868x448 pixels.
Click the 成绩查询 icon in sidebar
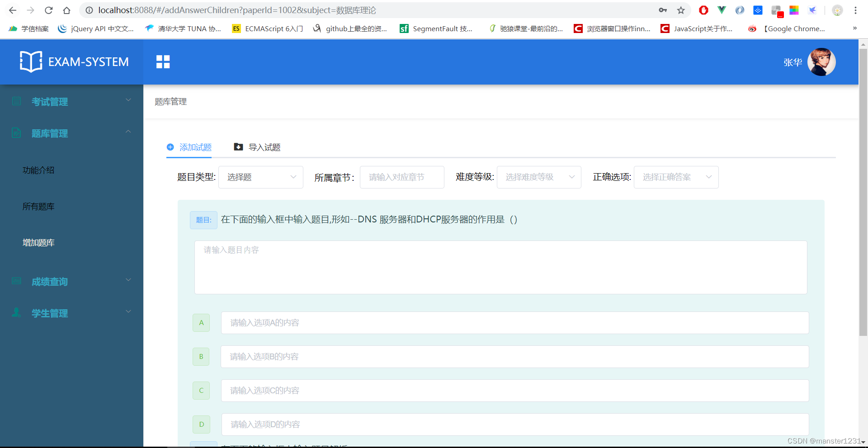(x=16, y=281)
